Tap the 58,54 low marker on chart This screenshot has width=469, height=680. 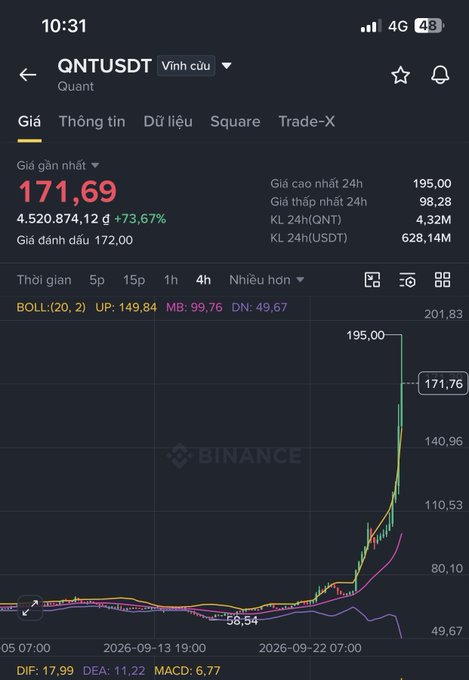tap(242, 621)
